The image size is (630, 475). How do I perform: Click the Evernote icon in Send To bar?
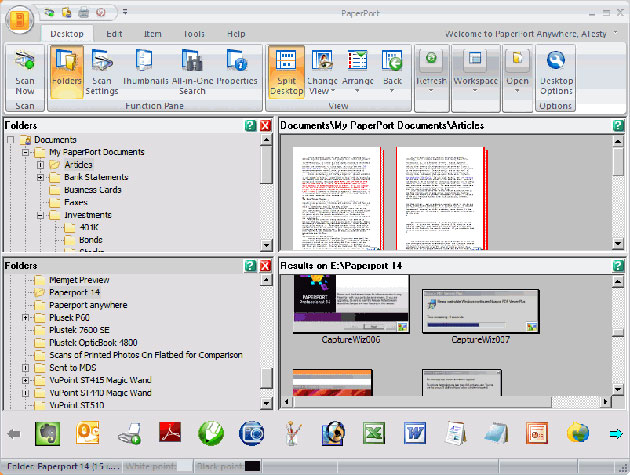pos(48,433)
